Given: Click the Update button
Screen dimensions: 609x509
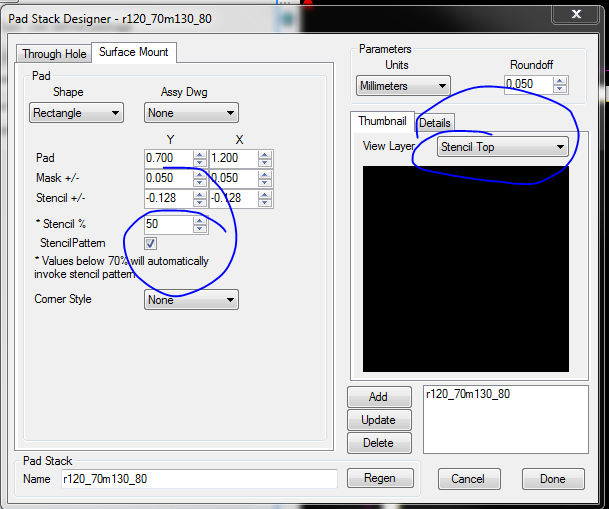Looking at the screenshot, I should [x=379, y=420].
